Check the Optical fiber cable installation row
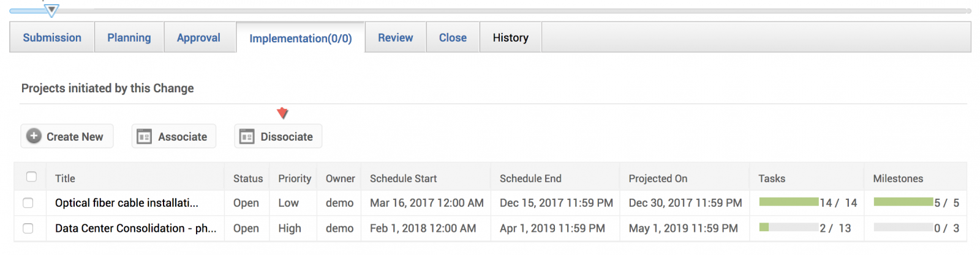The height and width of the screenshot is (255, 980). (28, 202)
